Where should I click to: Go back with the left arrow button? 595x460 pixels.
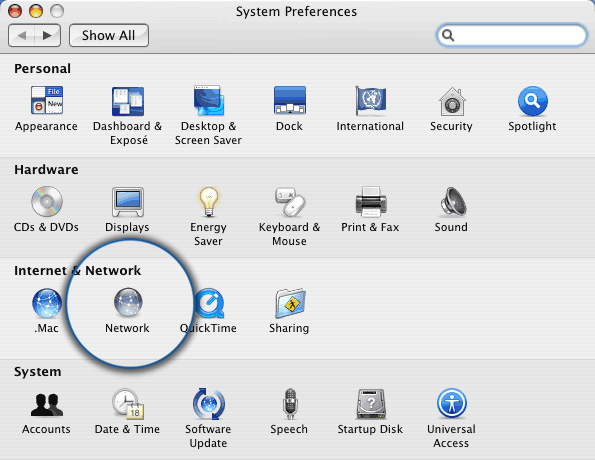pos(22,36)
